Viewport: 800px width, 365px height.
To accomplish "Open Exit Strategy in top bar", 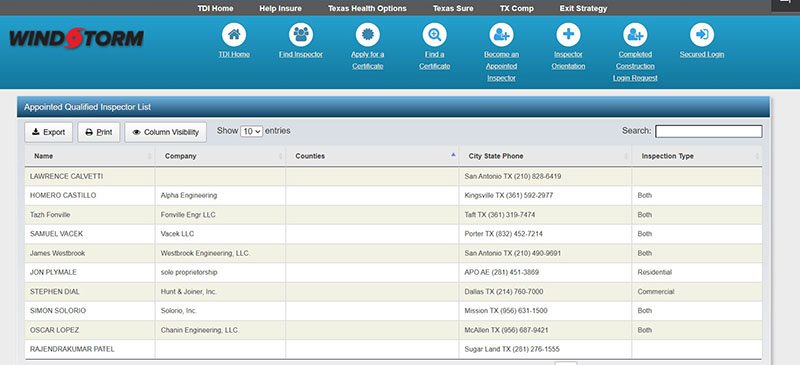I will [583, 8].
